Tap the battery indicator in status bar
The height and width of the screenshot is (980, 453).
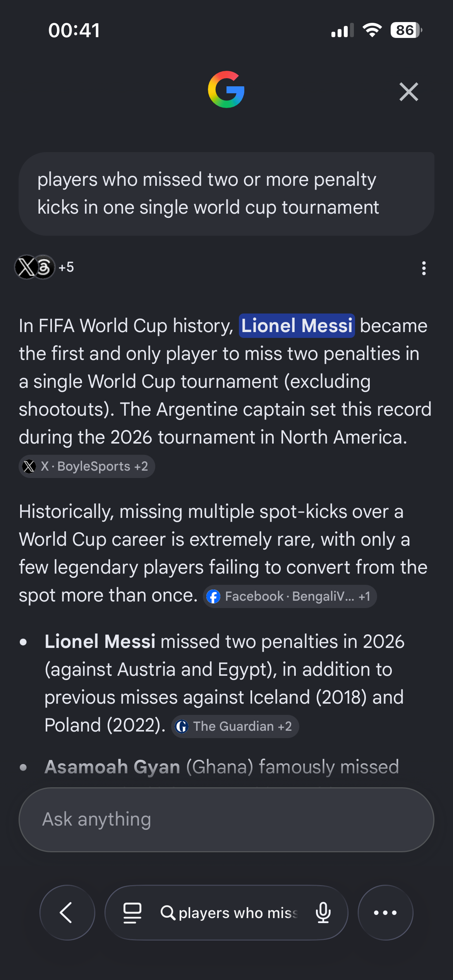tap(406, 30)
